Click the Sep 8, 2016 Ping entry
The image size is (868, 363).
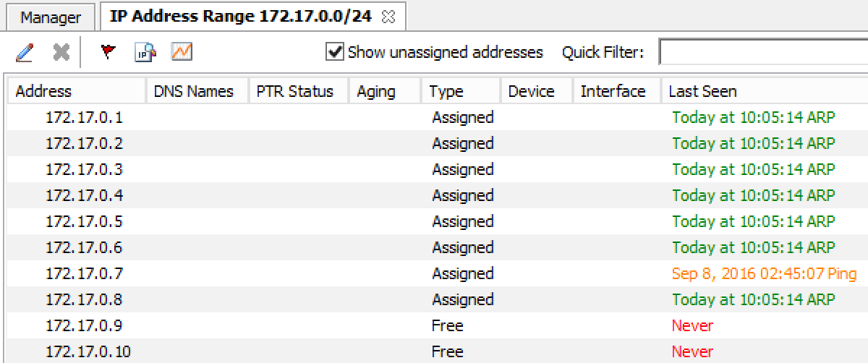(764, 273)
